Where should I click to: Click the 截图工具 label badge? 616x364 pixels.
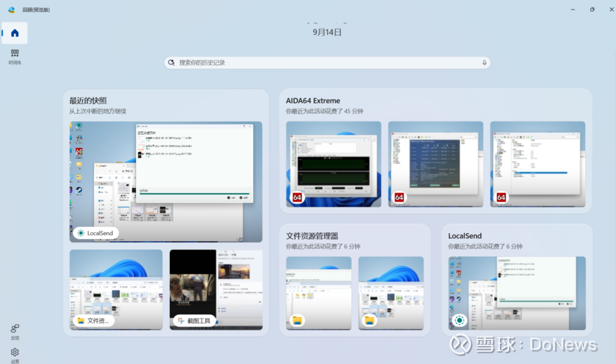193,321
